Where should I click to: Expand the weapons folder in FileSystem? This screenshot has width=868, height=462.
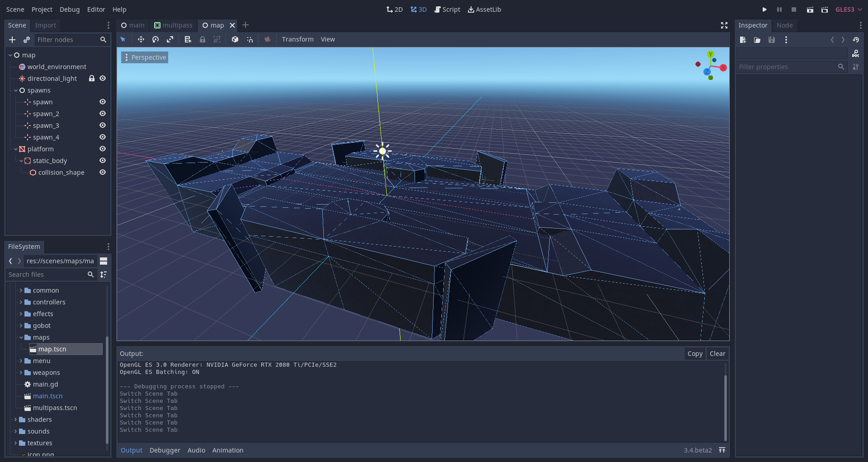(x=21, y=373)
